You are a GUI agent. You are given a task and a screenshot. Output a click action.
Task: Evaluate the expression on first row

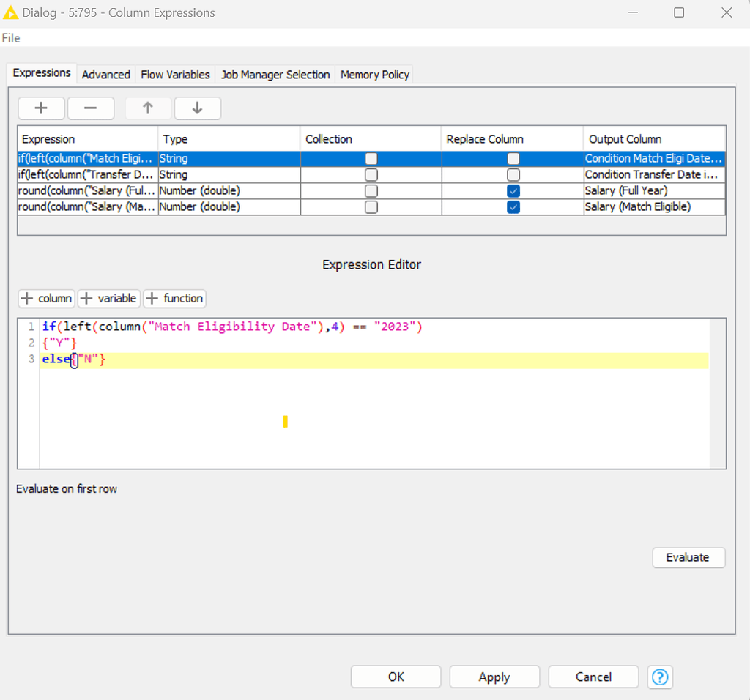pos(688,557)
